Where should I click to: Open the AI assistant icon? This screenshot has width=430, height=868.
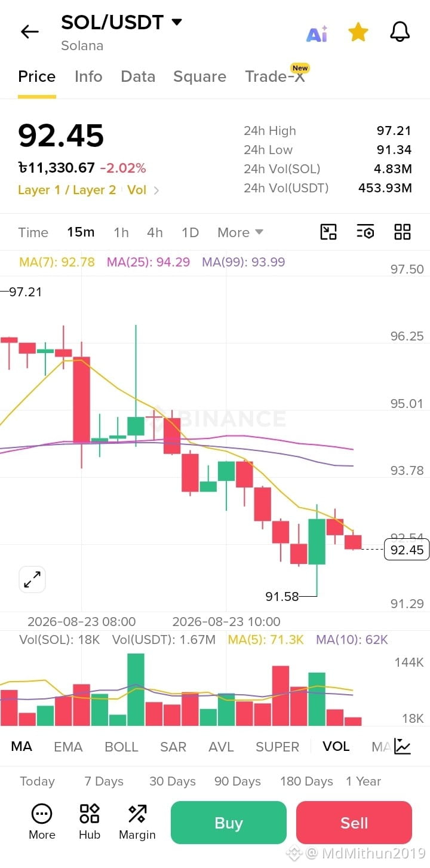tap(317, 34)
